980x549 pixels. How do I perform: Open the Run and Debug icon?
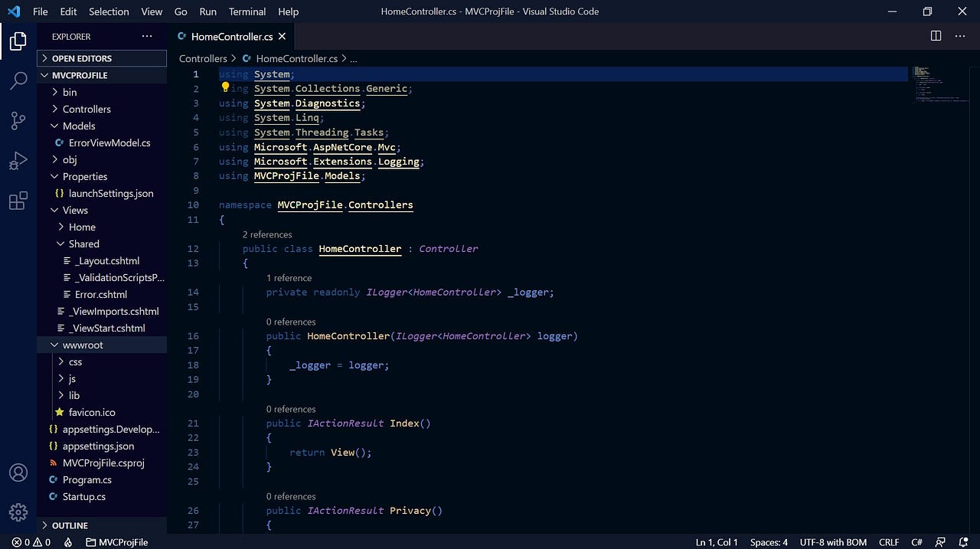[18, 161]
